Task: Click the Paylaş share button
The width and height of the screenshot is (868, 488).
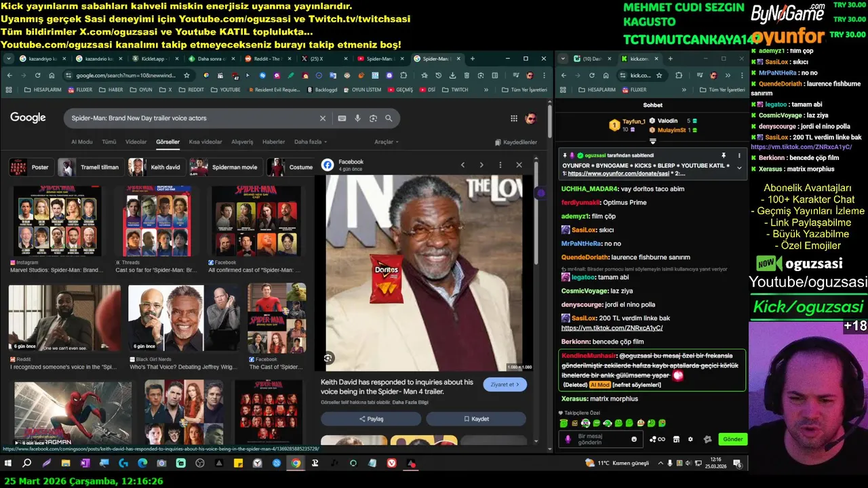Action: [371, 419]
